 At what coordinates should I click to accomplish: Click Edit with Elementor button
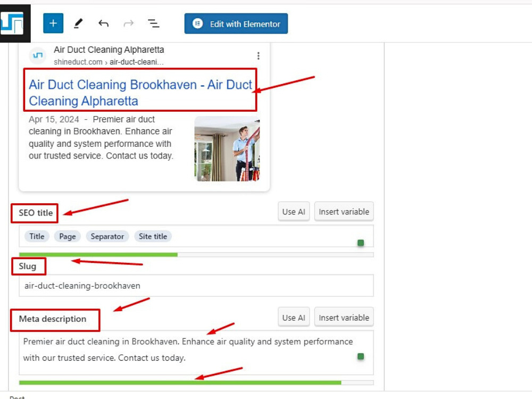[236, 24]
